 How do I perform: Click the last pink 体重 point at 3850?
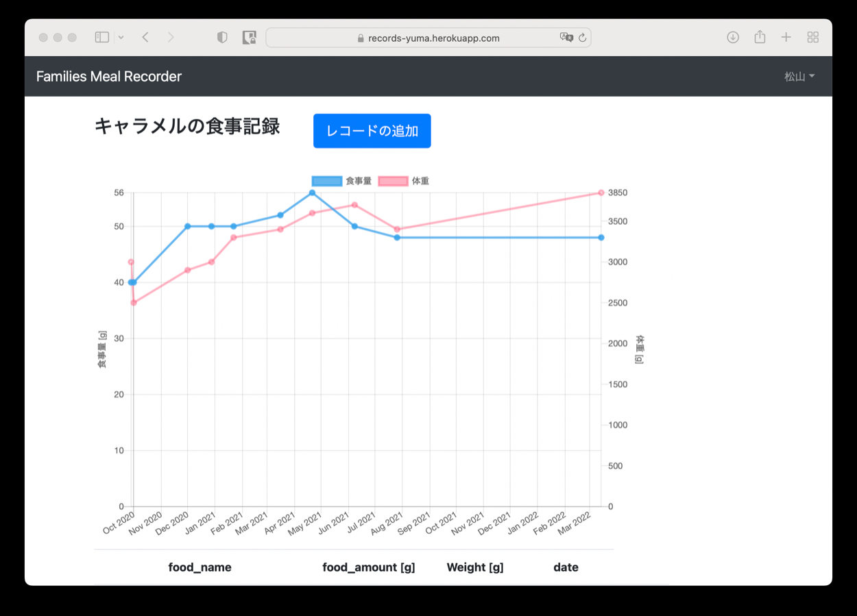(x=601, y=193)
